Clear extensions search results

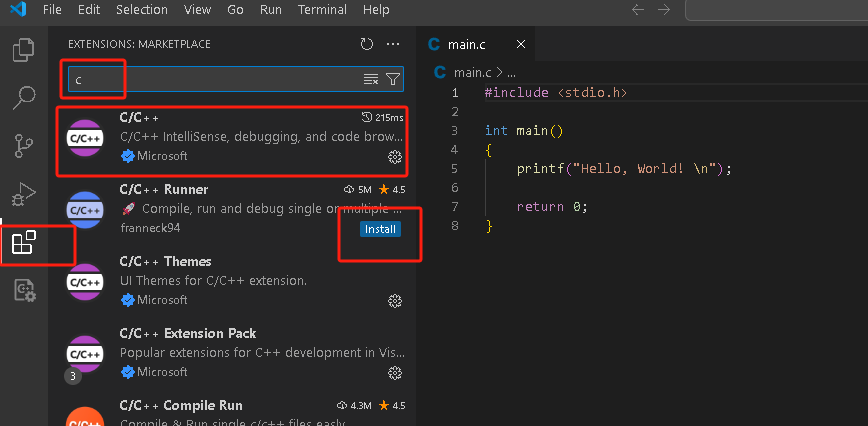pos(371,80)
